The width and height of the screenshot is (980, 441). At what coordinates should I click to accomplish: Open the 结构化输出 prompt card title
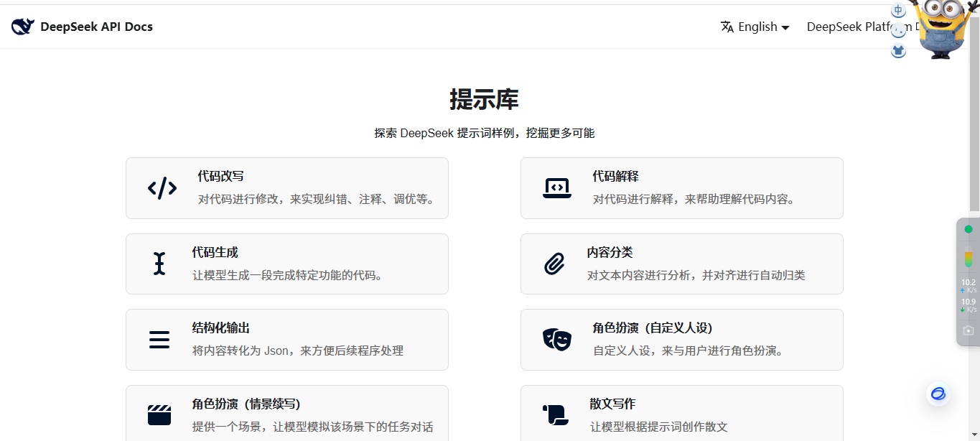(221, 328)
